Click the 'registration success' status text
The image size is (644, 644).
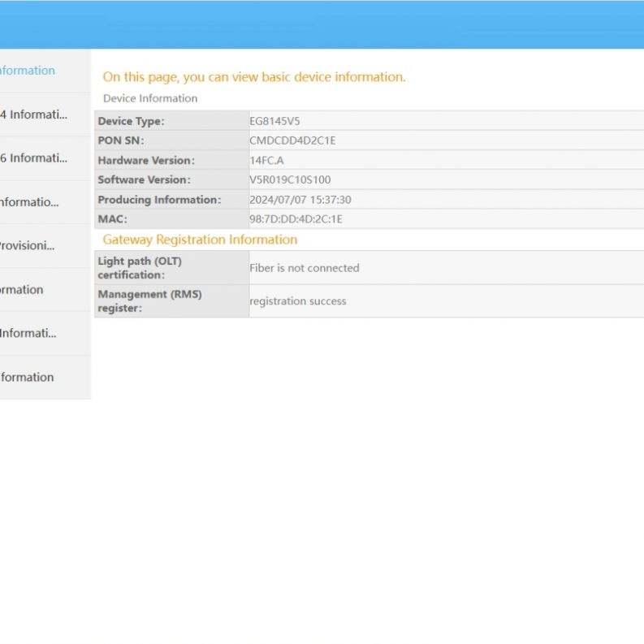pyautogui.click(x=297, y=301)
